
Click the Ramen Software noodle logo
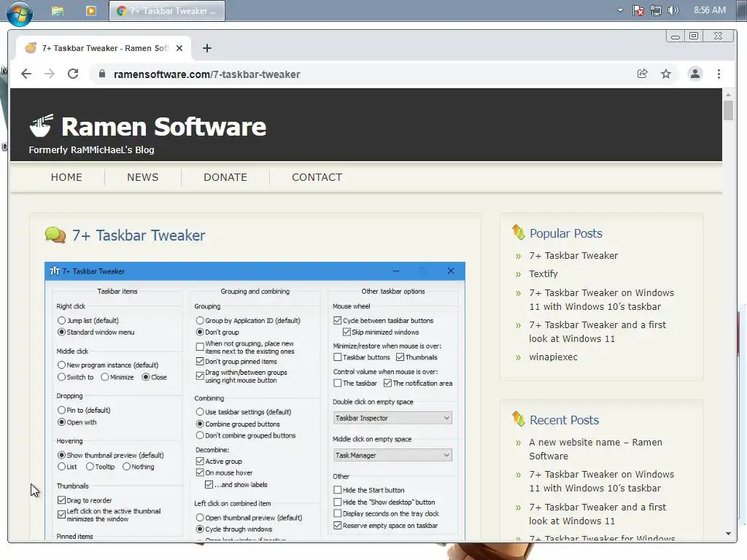42,125
